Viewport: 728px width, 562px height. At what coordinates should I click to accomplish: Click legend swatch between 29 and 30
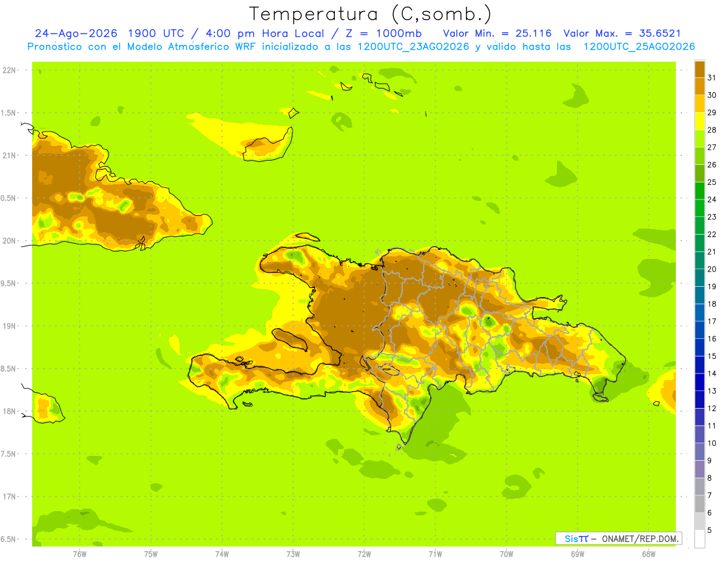699,104
